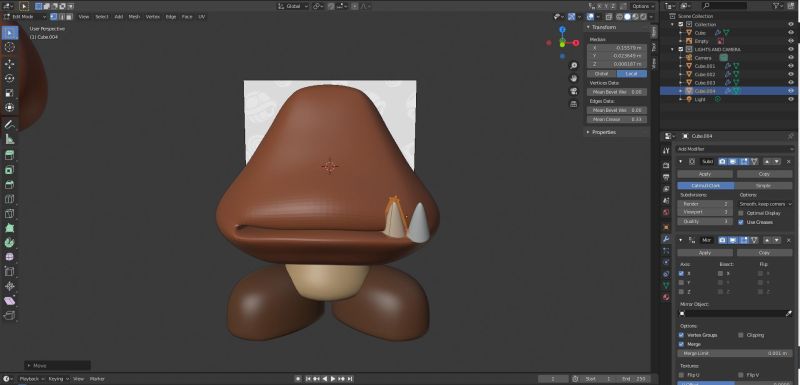Select the Measure tool
Viewport: 800px width, 385px height.
(x=9, y=139)
